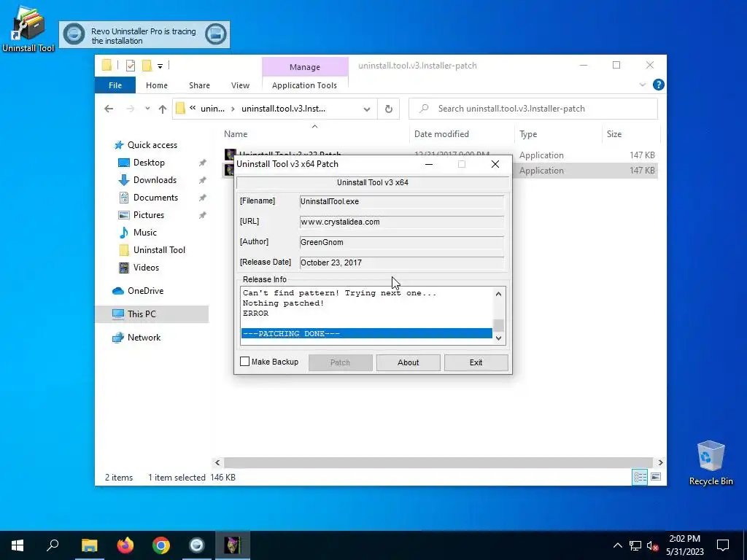Open the Home ribbon tab
This screenshot has height=560, width=747.
157,85
